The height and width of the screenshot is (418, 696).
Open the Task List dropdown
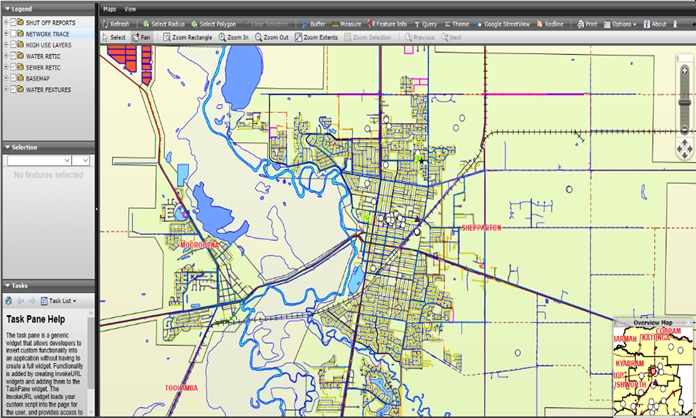tap(59, 300)
